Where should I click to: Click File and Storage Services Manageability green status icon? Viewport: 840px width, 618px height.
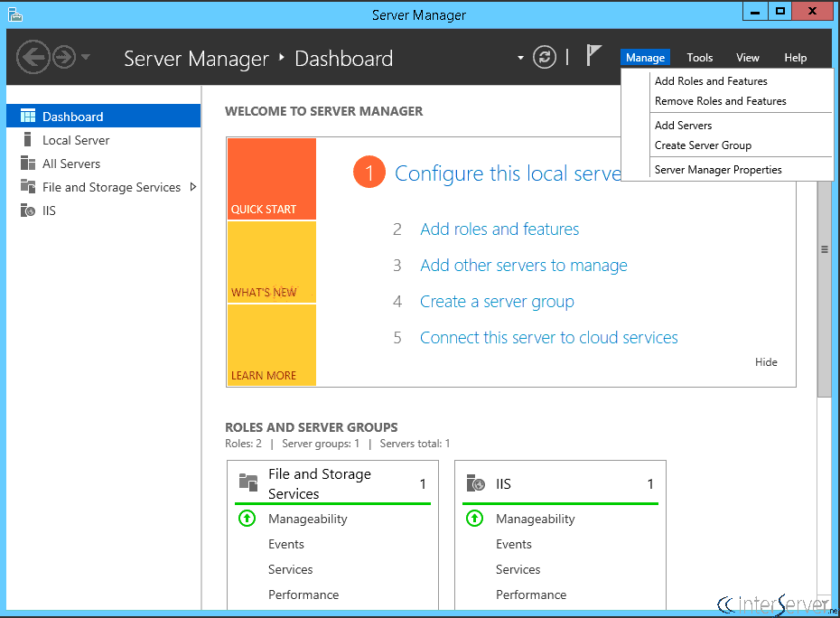click(x=247, y=519)
